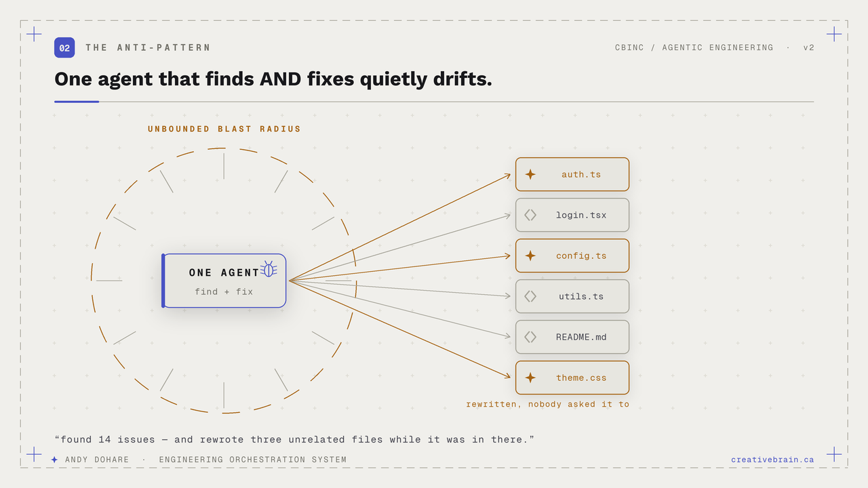Select the config.ts file label
The image size is (868, 488).
(581, 256)
